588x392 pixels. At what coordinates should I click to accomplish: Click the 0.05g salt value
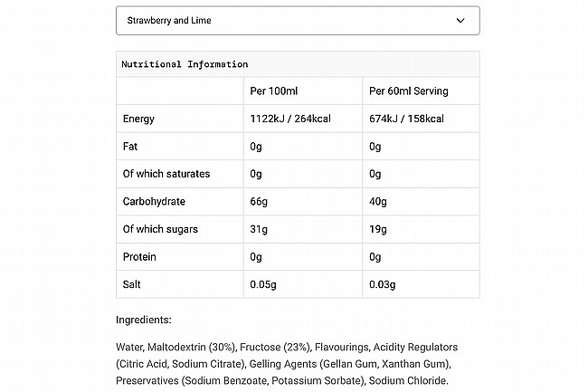click(x=263, y=284)
